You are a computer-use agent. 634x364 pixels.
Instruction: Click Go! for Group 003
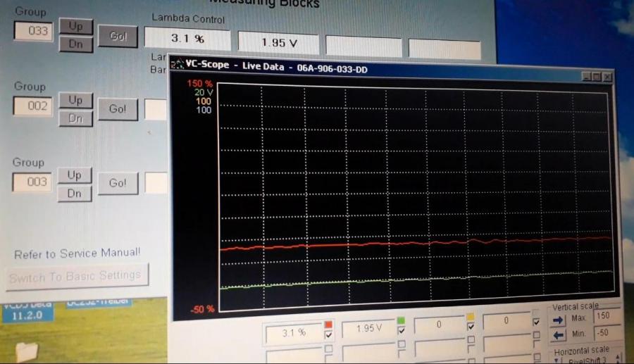[x=118, y=183]
